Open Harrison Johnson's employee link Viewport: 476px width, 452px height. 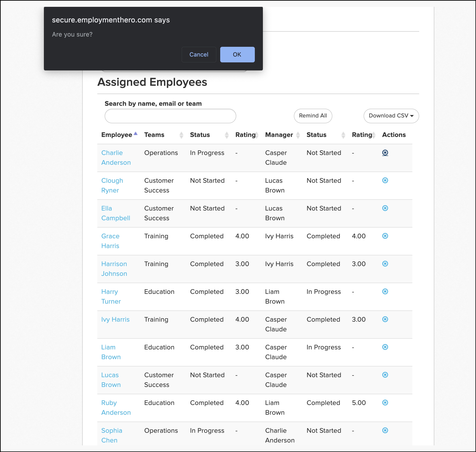(x=114, y=269)
